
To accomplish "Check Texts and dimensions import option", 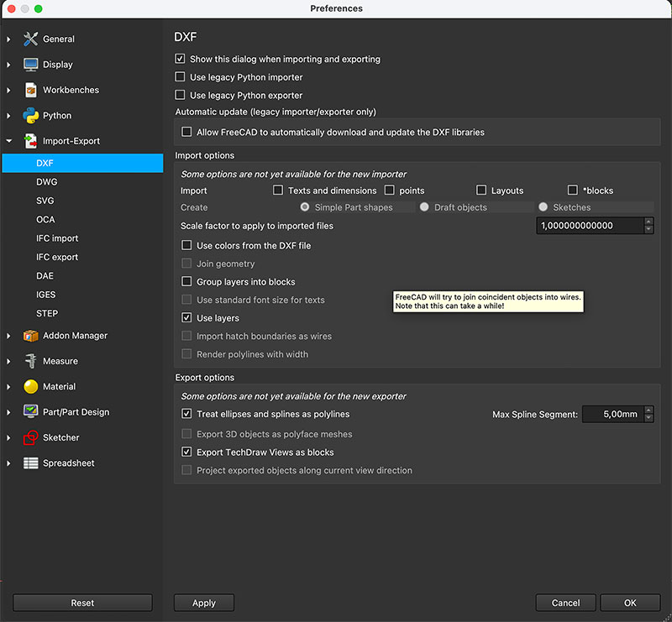I will point(278,191).
